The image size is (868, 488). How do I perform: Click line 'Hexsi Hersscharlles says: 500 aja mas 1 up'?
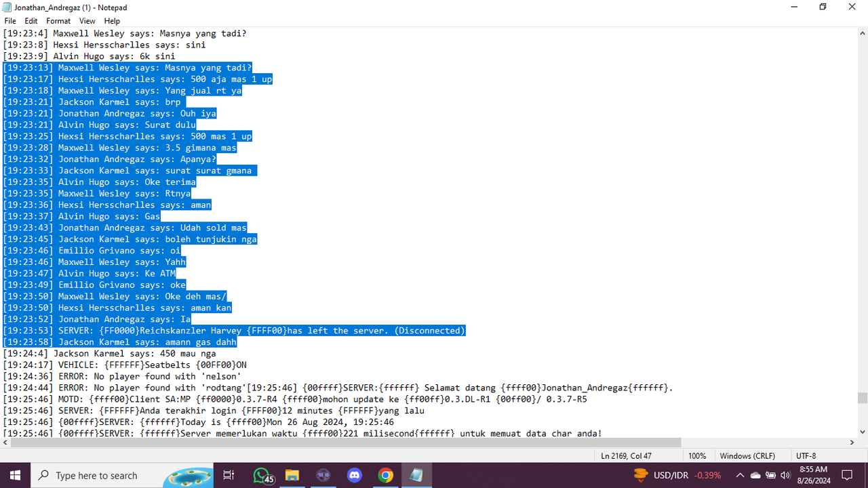coord(138,79)
